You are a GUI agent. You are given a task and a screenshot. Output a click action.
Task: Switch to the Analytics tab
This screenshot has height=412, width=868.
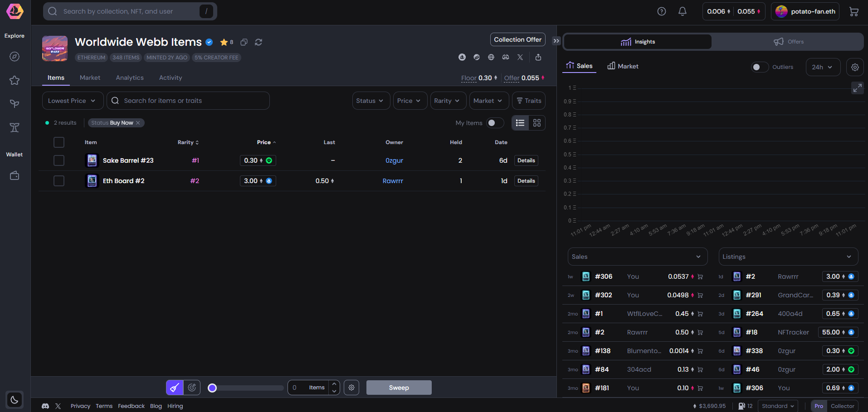tap(130, 78)
